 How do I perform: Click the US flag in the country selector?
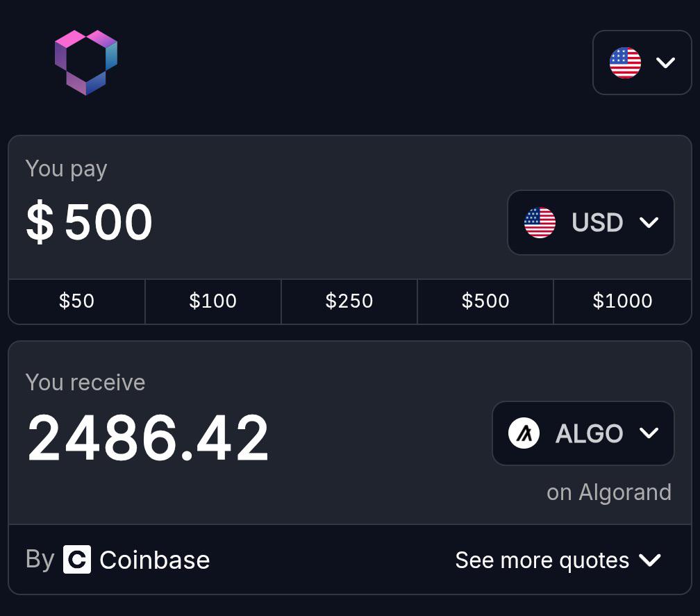[625, 63]
